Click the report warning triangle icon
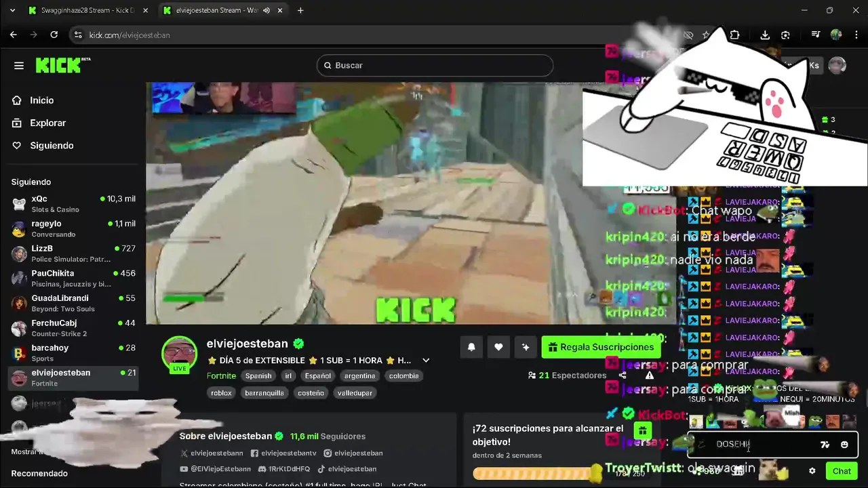868x488 pixels. point(649,375)
